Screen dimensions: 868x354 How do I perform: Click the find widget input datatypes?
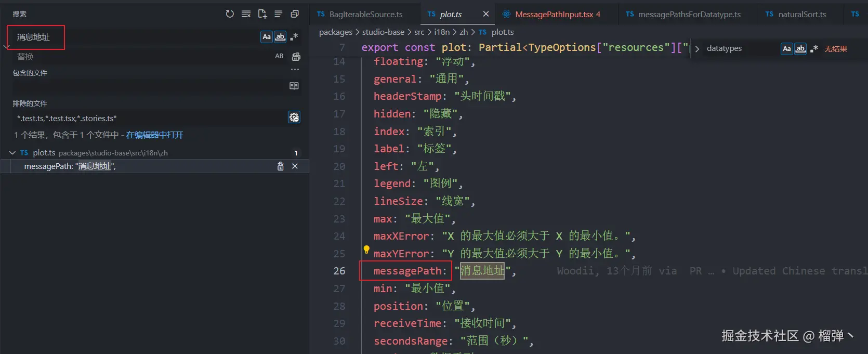click(741, 48)
